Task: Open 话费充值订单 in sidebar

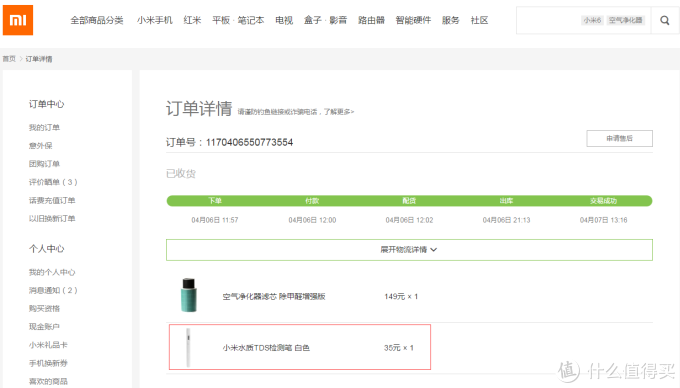Action: point(52,200)
